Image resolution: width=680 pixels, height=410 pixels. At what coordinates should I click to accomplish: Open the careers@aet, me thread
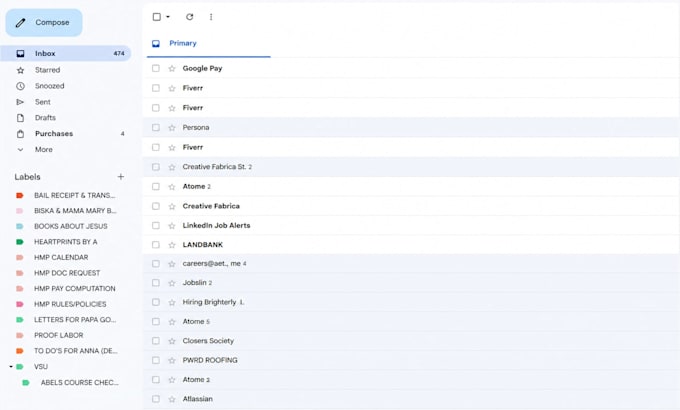411,263
